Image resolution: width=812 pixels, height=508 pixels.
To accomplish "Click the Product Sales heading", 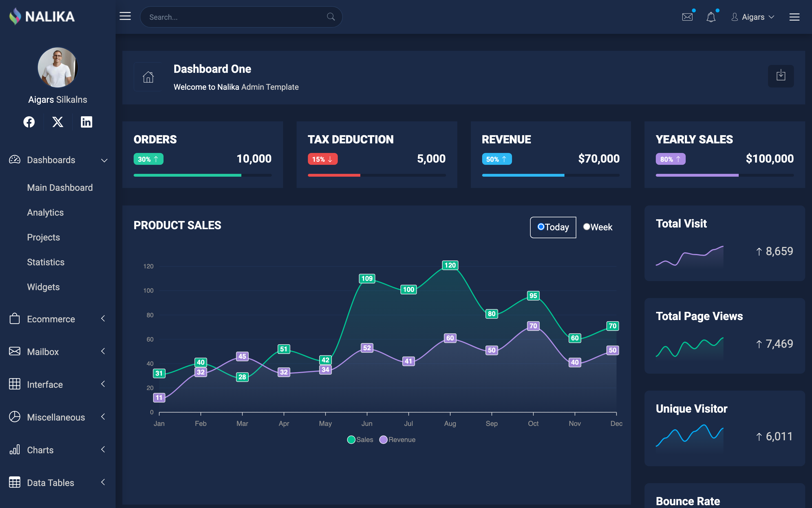I will [x=177, y=225].
